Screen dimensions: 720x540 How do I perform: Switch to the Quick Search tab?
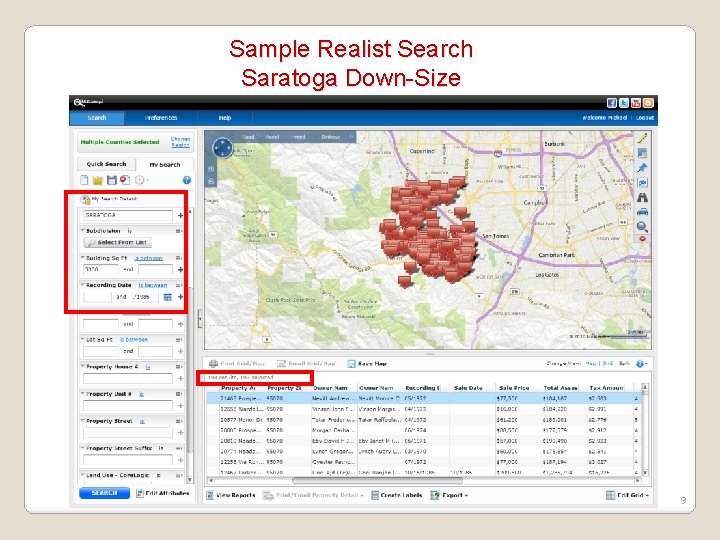click(x=106, y=164)
